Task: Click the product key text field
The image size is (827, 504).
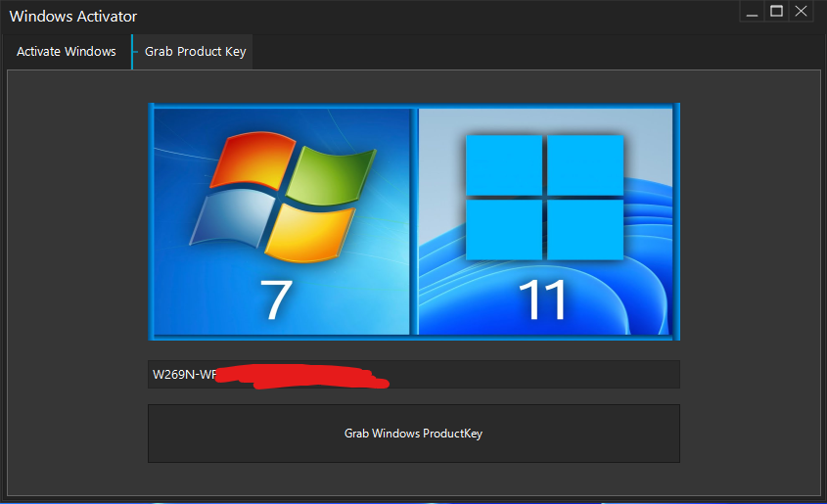Action: (413, 374)
